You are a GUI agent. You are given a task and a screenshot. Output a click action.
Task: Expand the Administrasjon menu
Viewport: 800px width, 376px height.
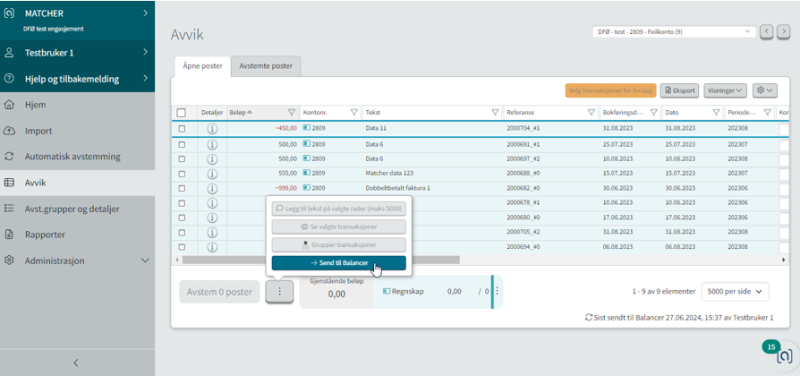pyautogui.click(x=77, y=261)
